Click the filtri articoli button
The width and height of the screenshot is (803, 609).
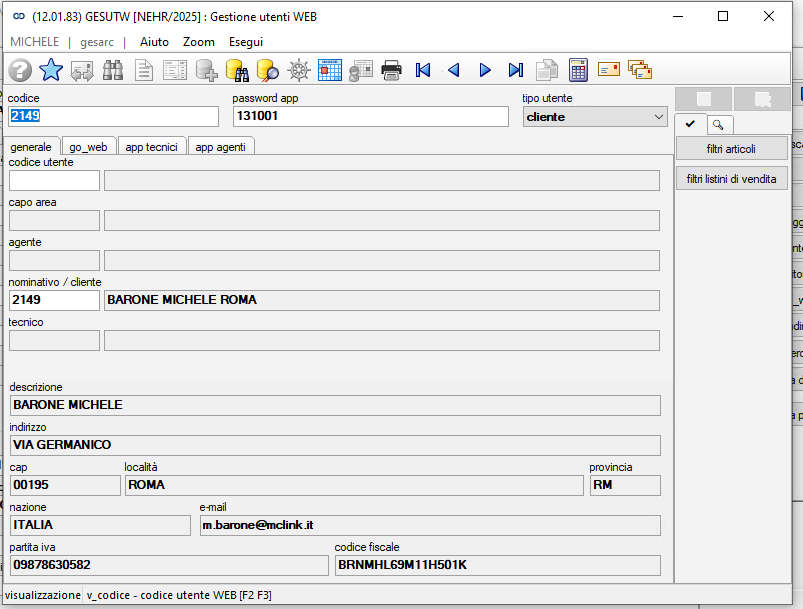click(731, 149)
